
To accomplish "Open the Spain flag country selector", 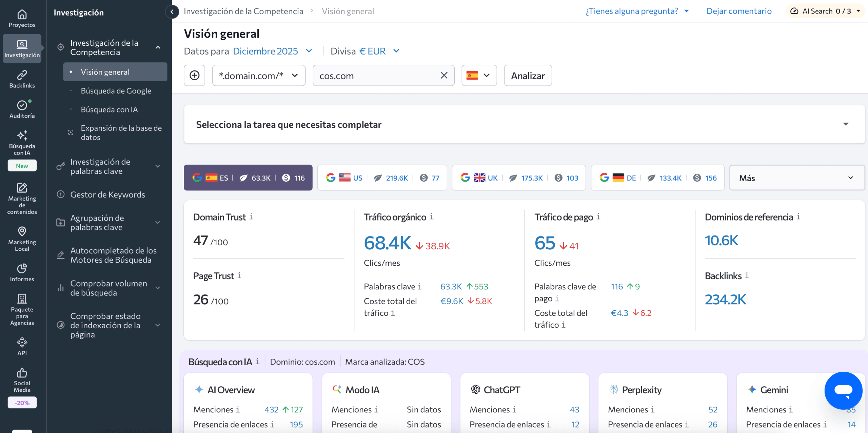I will (479, 75).
